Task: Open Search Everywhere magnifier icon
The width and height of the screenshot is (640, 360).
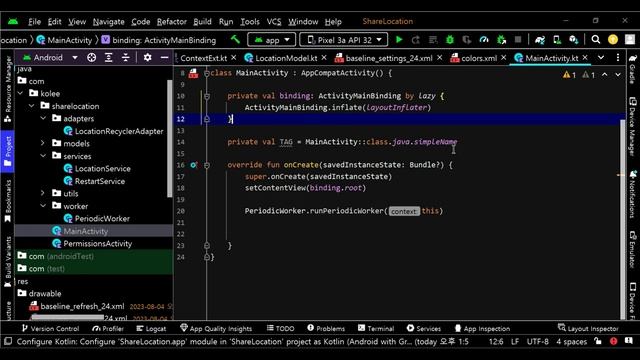Action: pos(596,40)
